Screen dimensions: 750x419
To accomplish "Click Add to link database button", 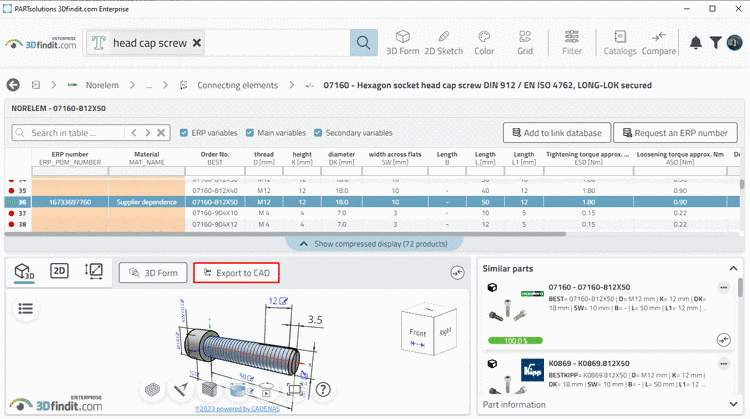I will click(x=557, y=132).
